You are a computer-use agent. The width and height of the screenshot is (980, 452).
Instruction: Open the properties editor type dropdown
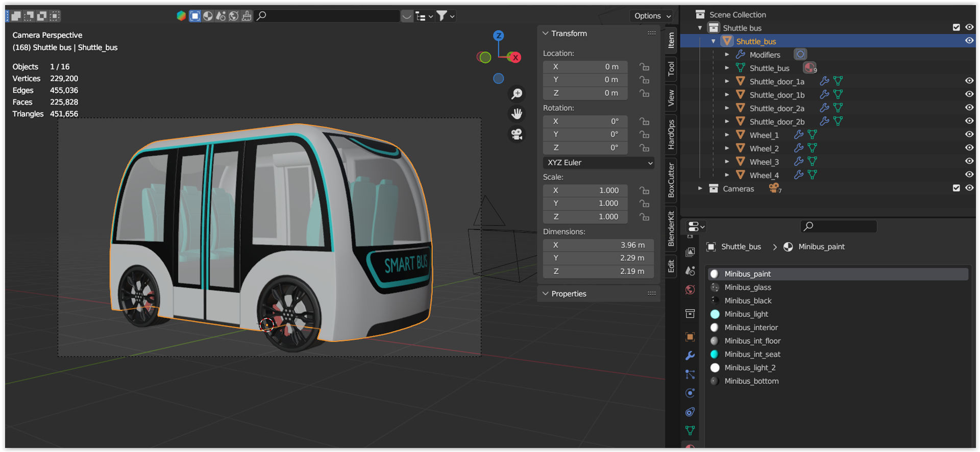coord(696,227)
